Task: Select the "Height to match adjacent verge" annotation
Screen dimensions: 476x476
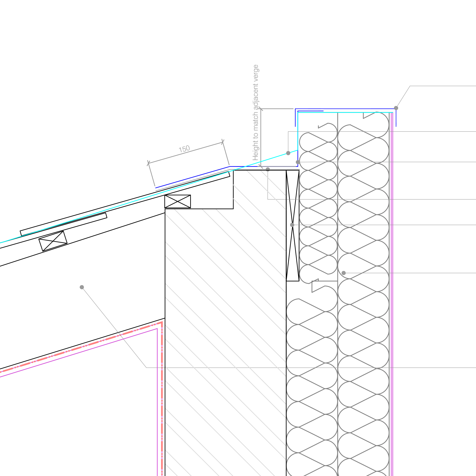Action: (x=255, y=113)
